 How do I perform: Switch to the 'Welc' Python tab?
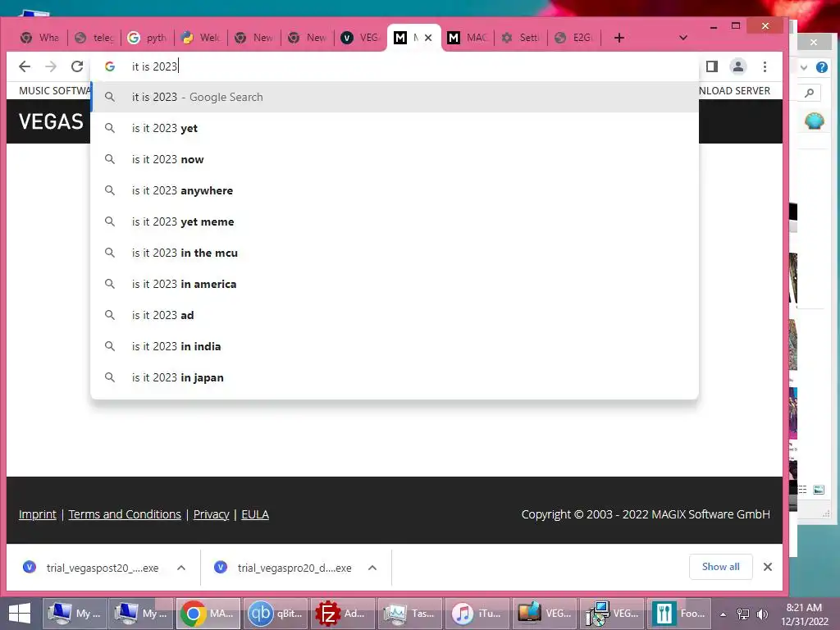tap(202, 38)
